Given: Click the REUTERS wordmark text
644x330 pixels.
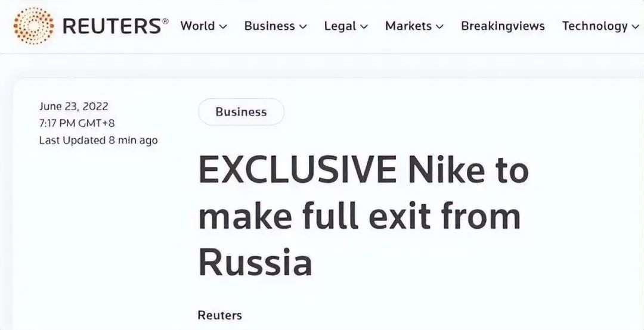Looking at the screenshot, I should [113, 26].
